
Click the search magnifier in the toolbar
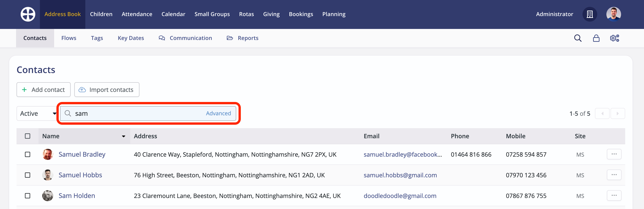[578, 38]
